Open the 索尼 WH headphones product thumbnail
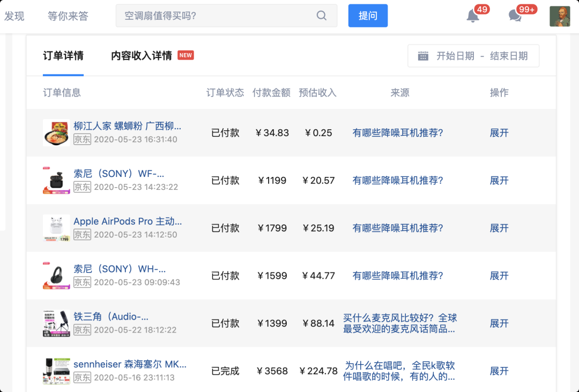This screenshot has width=579, height=392. pos(56,276)
